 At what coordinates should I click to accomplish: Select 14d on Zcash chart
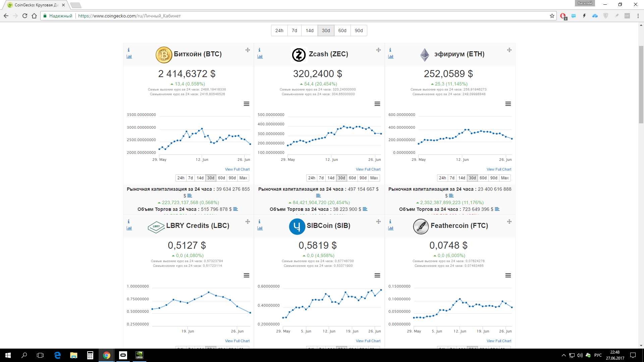tap(331, 178)
